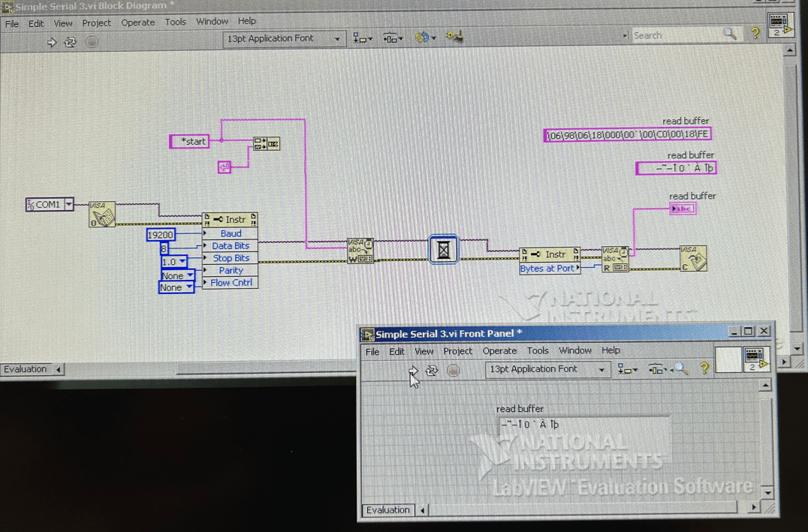Open View menu in Block Diagram
This screenshot has width=808, height=532.
[x=63, y=23]
